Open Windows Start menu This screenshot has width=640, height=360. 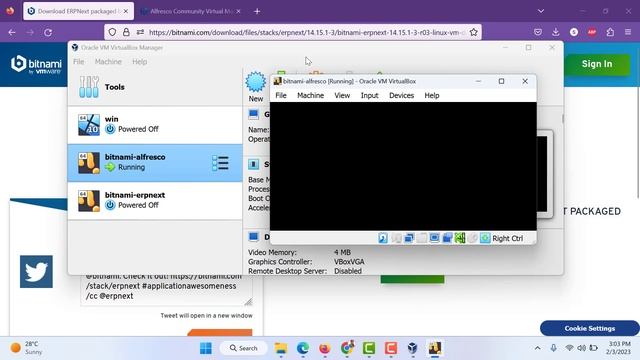(x=206, y=348)
